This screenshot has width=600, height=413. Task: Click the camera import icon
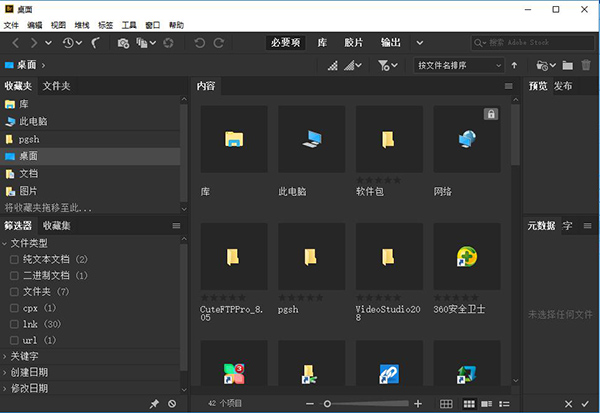click(x=123, y=43)
